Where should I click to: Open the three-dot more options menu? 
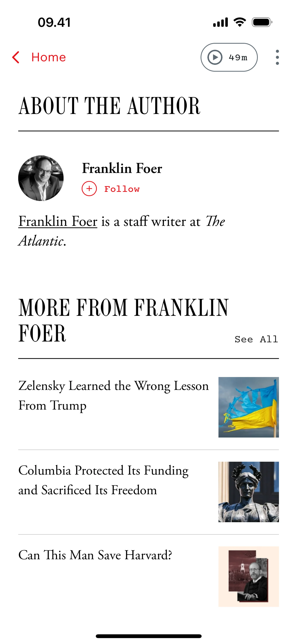[x=277, y=58]
